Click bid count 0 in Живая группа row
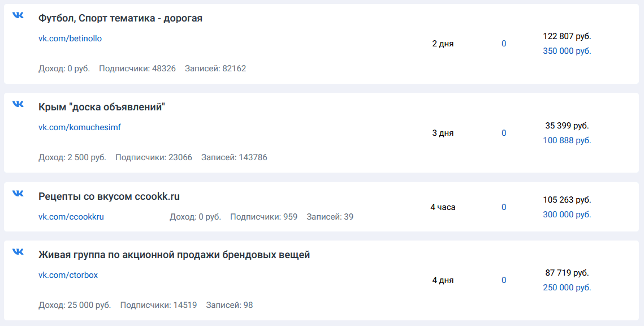This screenshot has height=326, width=644. (504, 280)
